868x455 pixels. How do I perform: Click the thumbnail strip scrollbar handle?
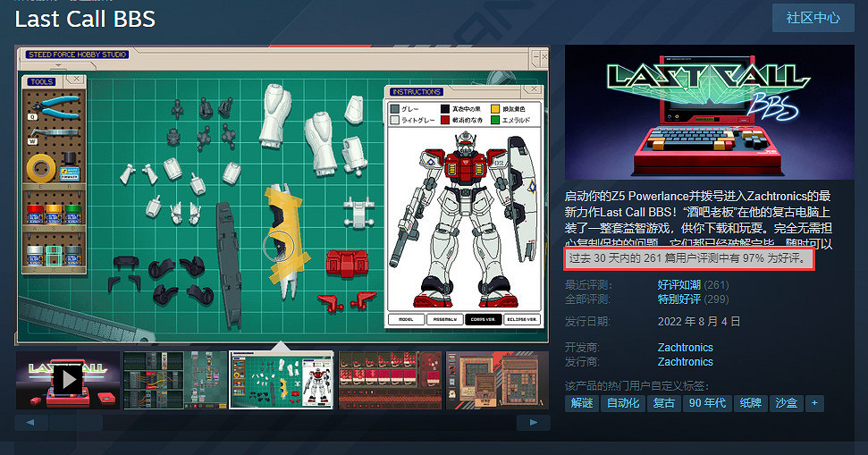pos(76,422)
